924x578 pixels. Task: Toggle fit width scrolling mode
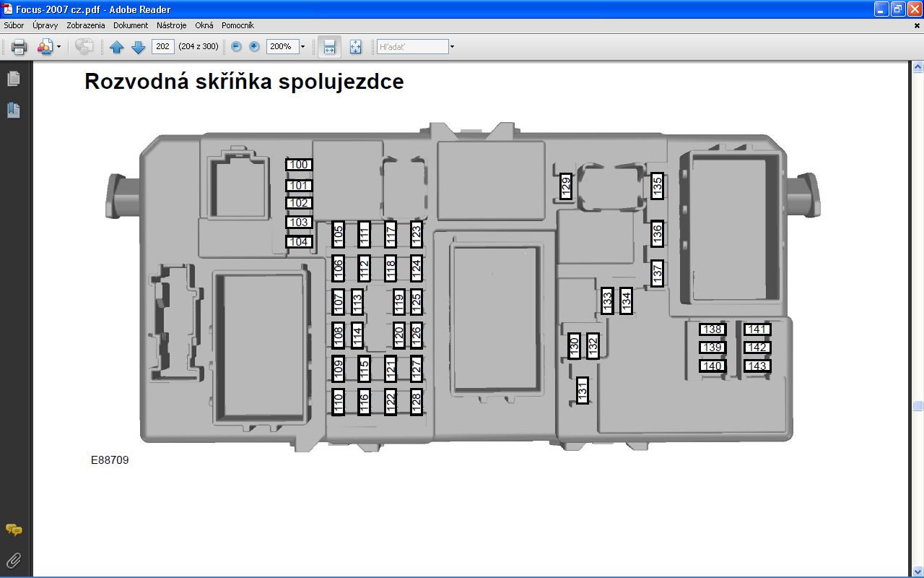329,47
